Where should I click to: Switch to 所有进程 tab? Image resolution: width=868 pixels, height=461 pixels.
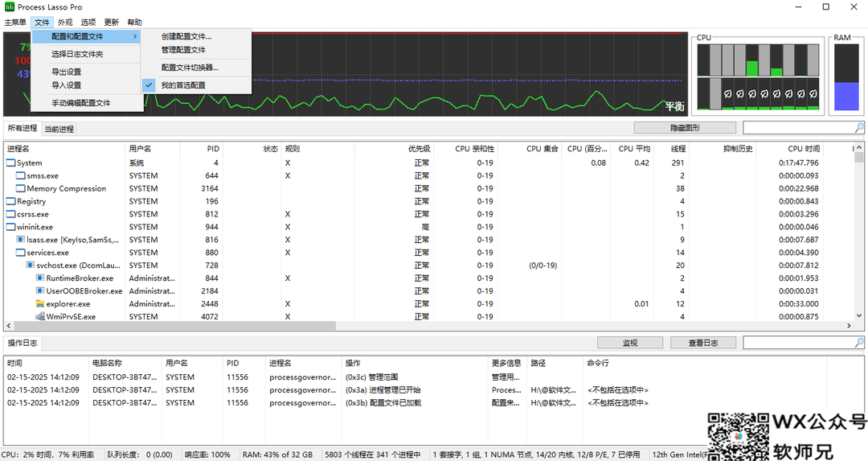(23, 128)
